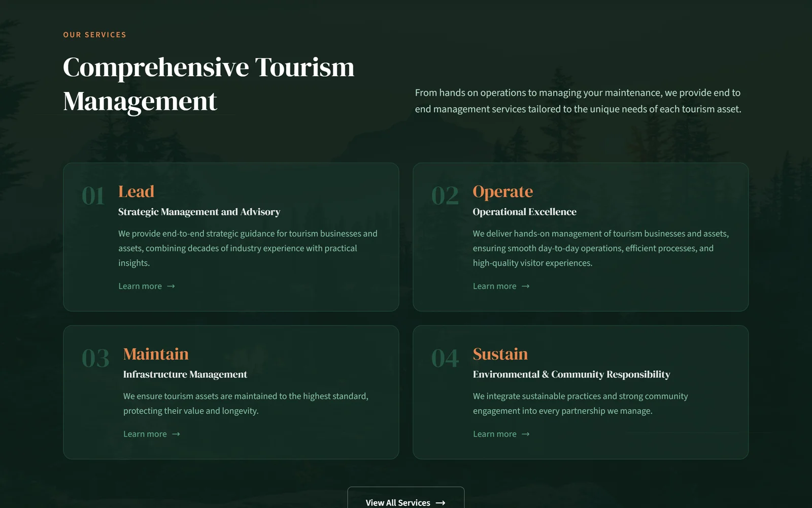Click the View All Services button
This screenshot has height=508, width=812.
(406, 498)
